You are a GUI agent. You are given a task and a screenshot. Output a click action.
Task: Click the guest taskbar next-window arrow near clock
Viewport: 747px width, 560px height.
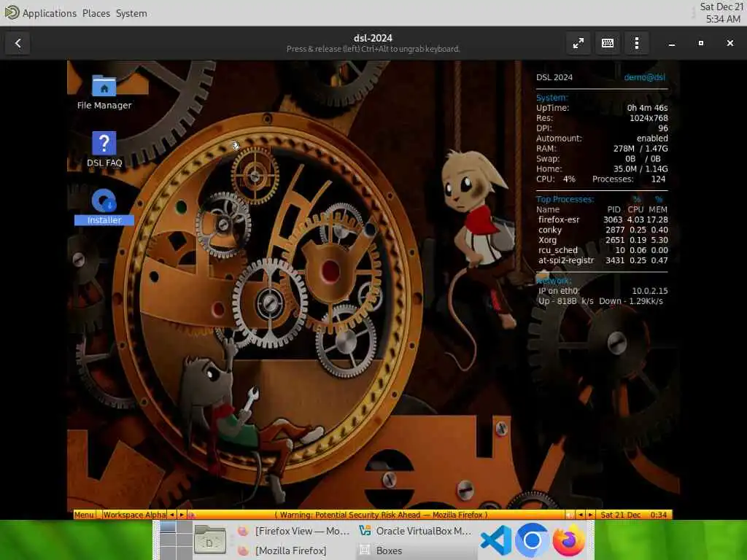click(x=590, y=515)
